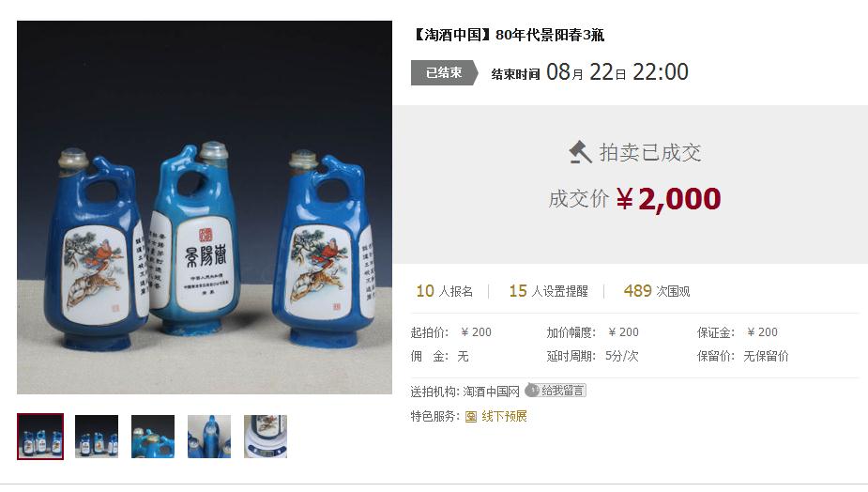Click the 拍卖已成交 status text
Image resolution: width=868 pixels, height=492 pixels.
(x=650, y=152)
